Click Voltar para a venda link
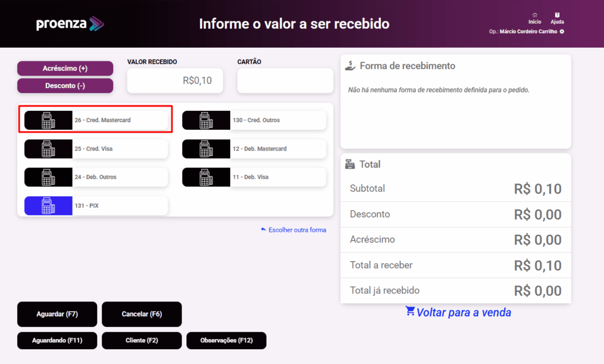604x364 pixels. coord(458,313)
